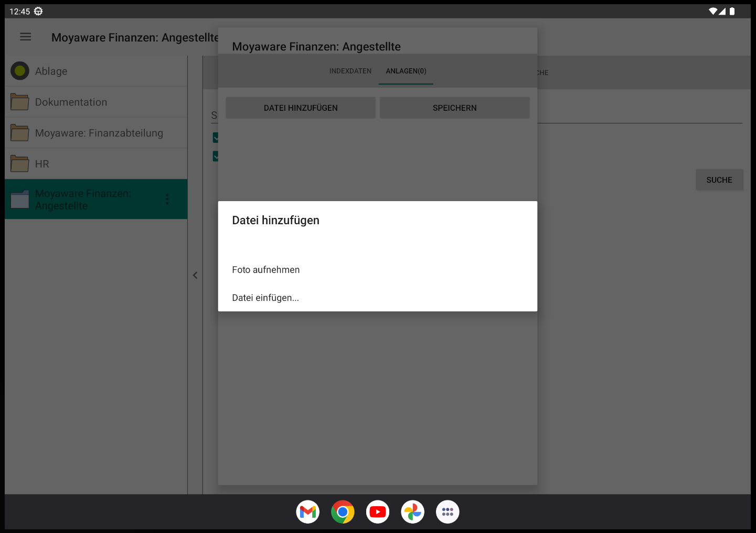Viewport: 756px width, 533px height.
Task: Click the Datei hinzufügen button
Action: click(x=301, y=108)
